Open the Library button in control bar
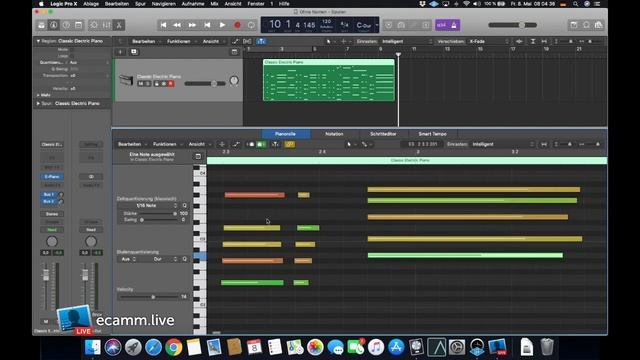Screen dimensions: 640x360 pos(41,25)
